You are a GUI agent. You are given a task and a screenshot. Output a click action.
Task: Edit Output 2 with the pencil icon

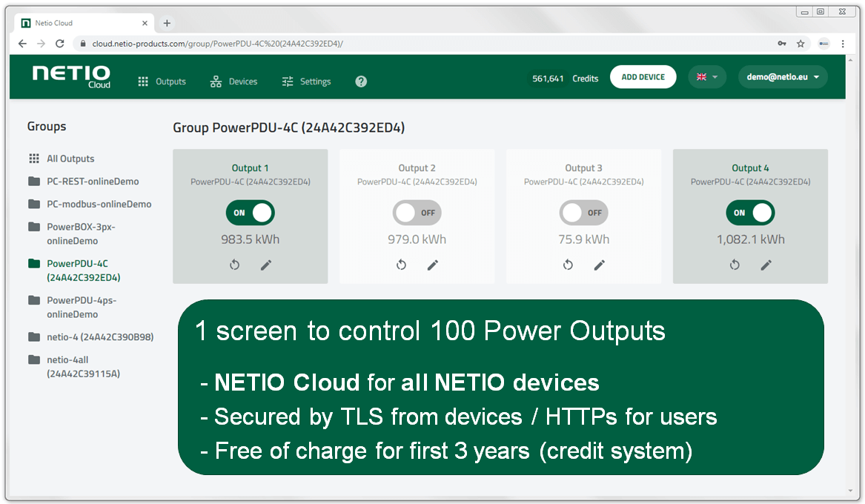(x=433, y=265)
